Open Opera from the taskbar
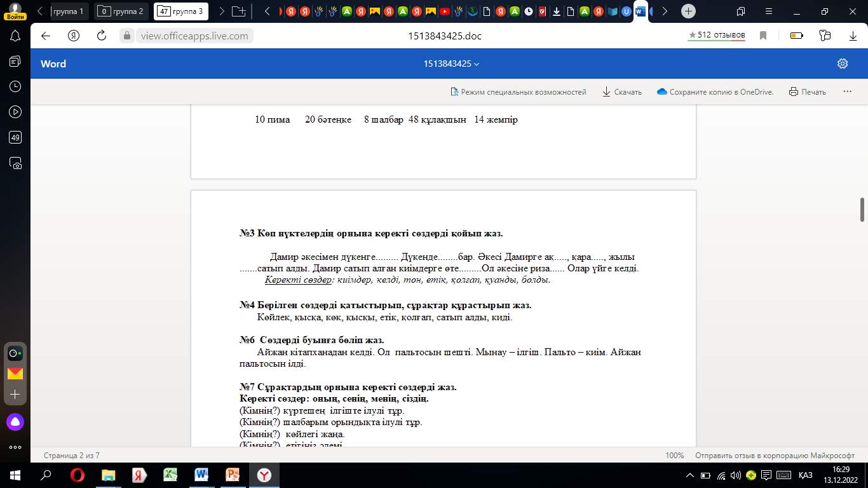Image resolution: width=868 pixels, height=488 pixels. pos(78,475)
